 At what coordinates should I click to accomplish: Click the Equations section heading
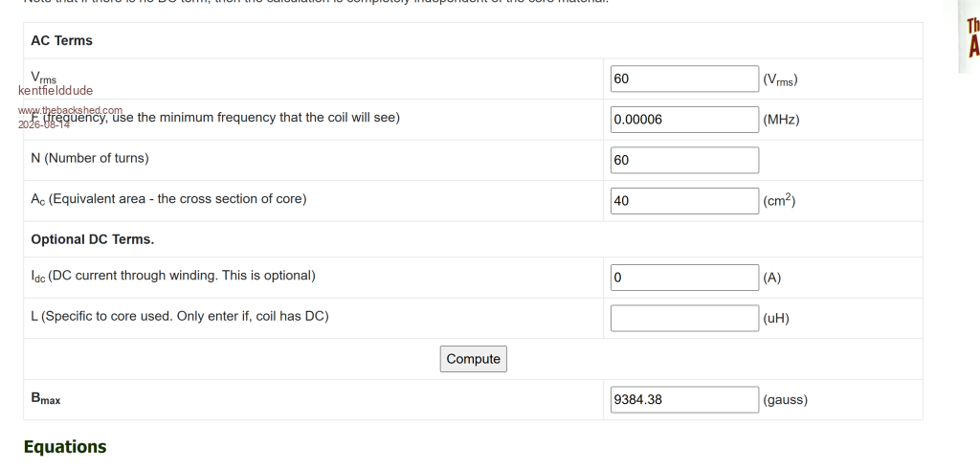[x=65, y=447]
